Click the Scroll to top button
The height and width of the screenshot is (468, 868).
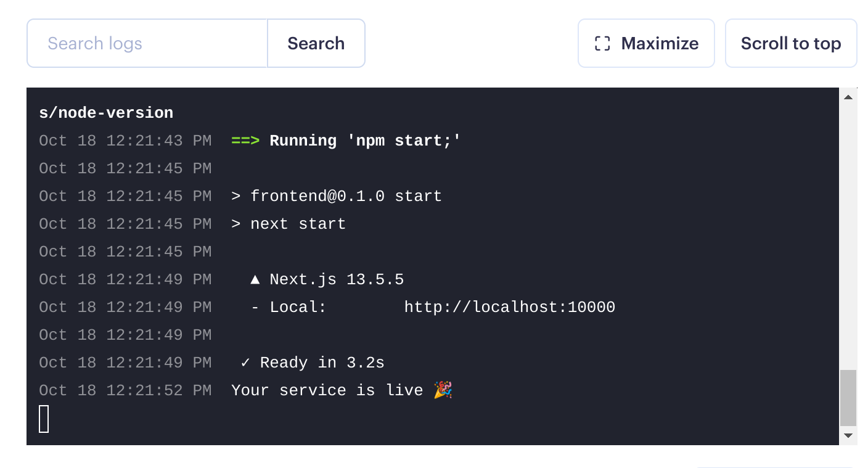coord(791,43)
